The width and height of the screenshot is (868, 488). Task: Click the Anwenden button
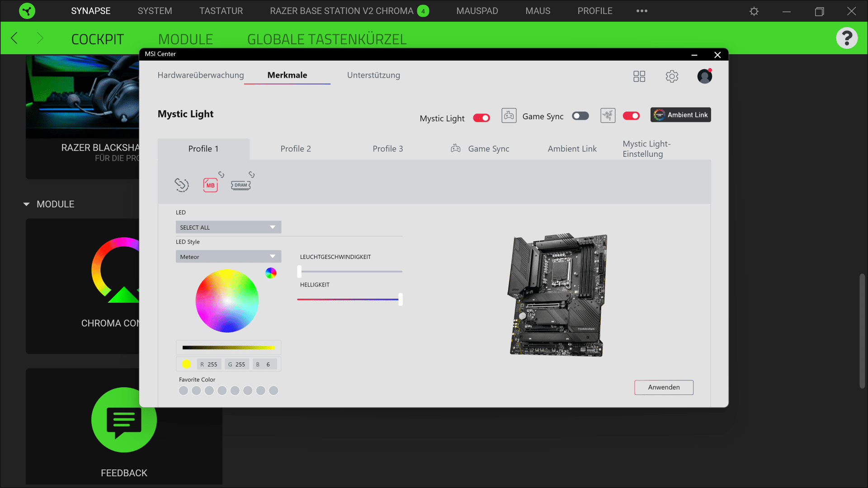pyautogui.click(x=664, y=387)
